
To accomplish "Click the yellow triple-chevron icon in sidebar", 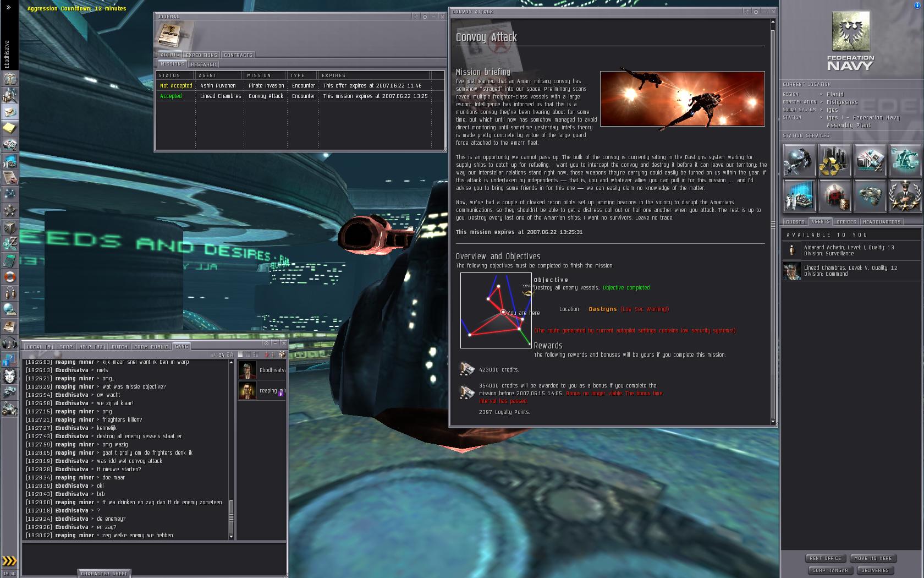I will 9,561.
